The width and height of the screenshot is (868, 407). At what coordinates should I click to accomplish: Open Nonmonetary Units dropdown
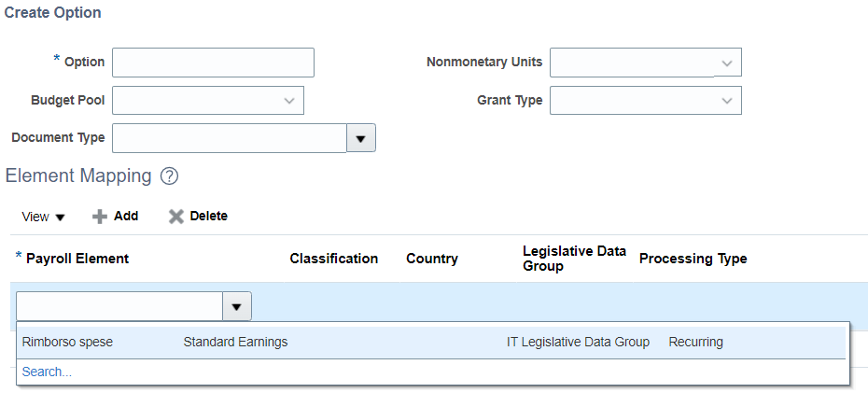(646, 63)
